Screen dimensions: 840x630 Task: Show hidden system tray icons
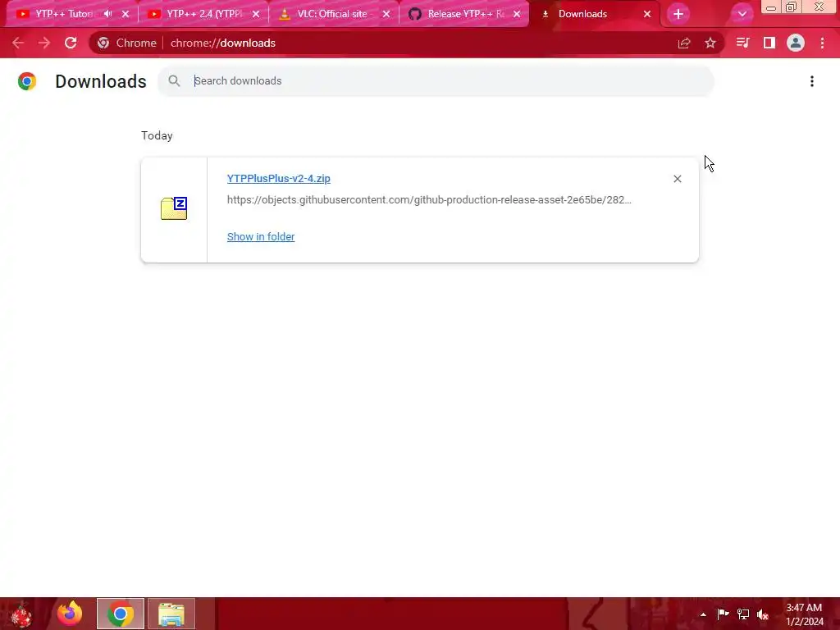(x=703, y=614)
